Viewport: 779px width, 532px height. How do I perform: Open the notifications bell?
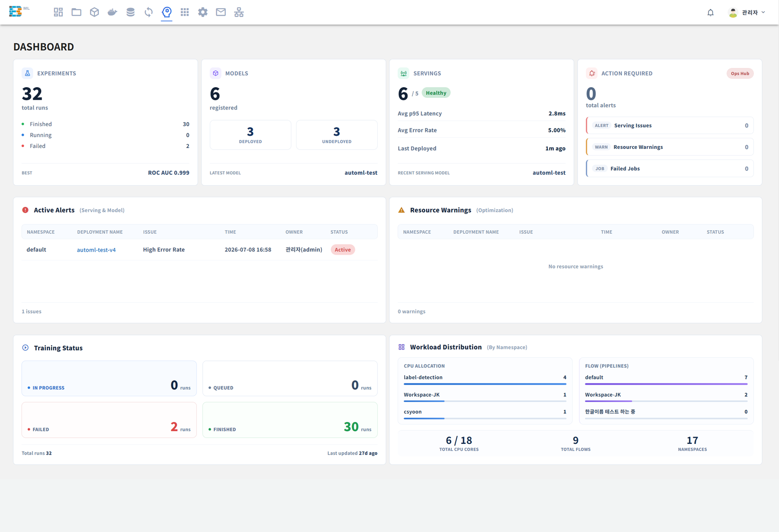710,13
